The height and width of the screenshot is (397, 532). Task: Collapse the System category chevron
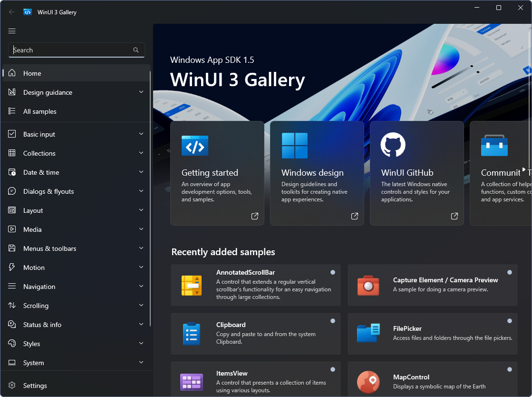coord(141,362)
